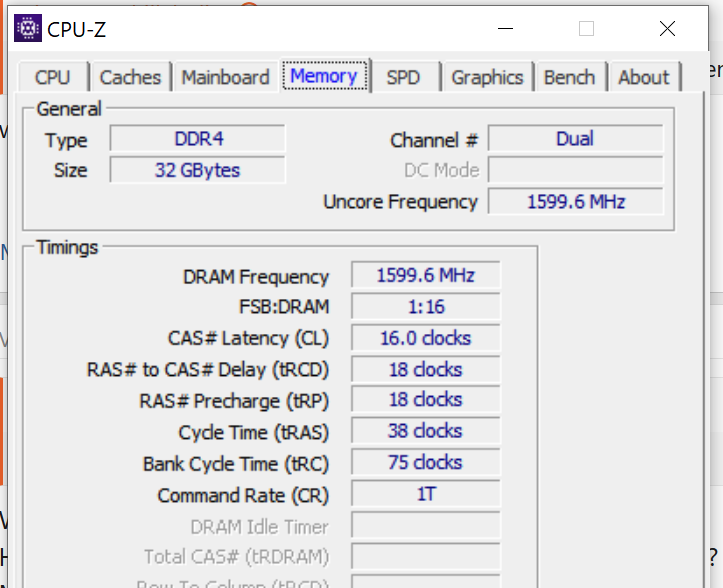Click the 'Uncore Frequency' label
723x588 pixels.
(x=400, y=202)
